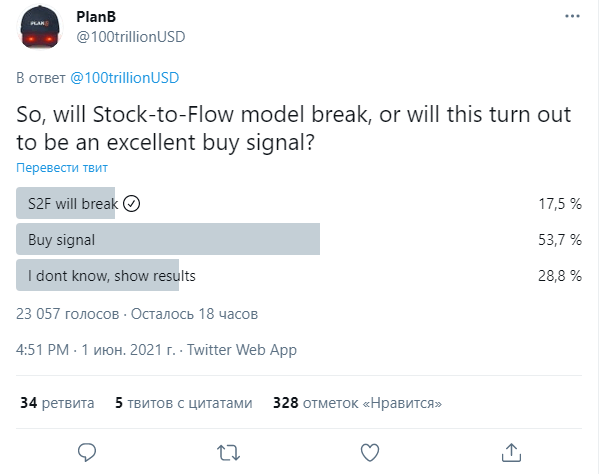Open the three-dot more options menu
Viewport: 599px width, 474px height.
(572, 16)
